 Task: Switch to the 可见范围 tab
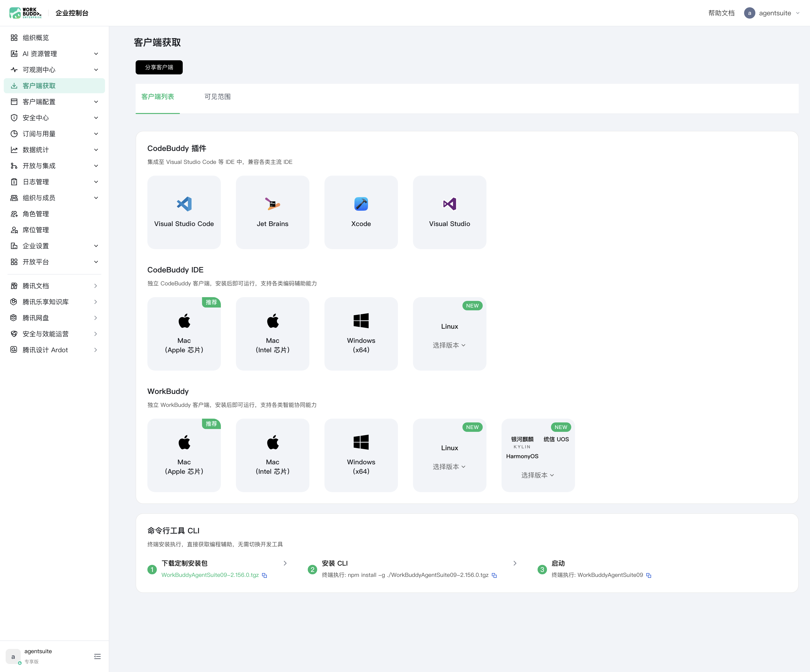coord(218,97)
